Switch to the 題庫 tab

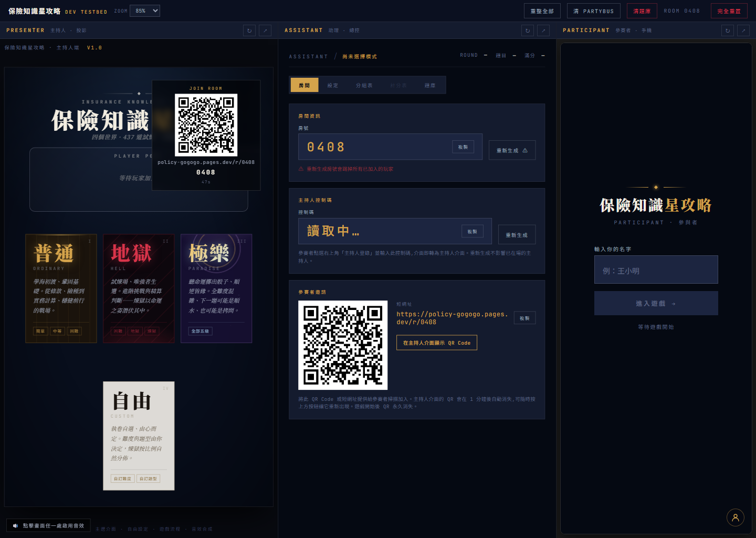click(x=430, y=85)
